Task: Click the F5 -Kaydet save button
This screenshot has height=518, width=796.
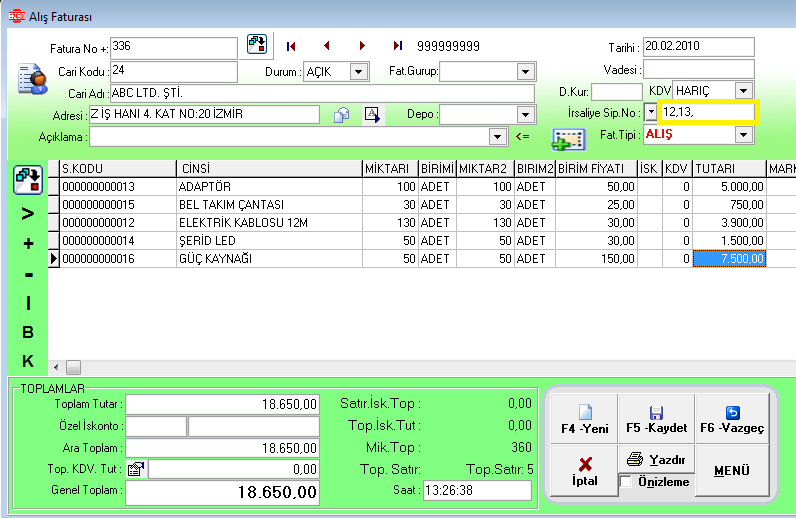Action: pyautogui.click(x=656, y=420)
